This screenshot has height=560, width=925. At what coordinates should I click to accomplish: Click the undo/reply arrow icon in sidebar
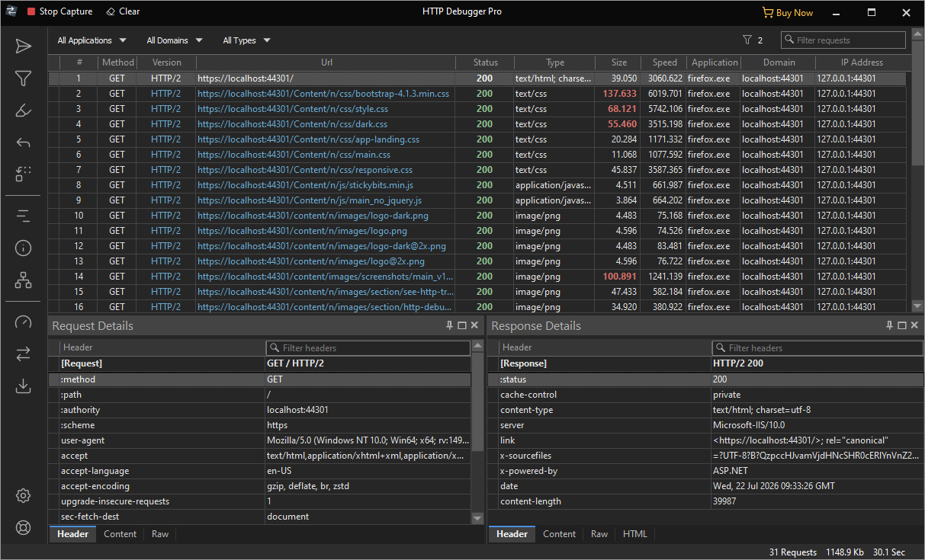pyautogui.click(x=23, y=142)
